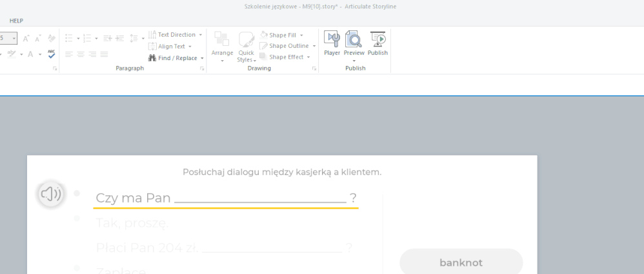This screenshot has height=274, width=644.
Task: Expand the numbering style dropdown arrow
Action: pos(96,39)
